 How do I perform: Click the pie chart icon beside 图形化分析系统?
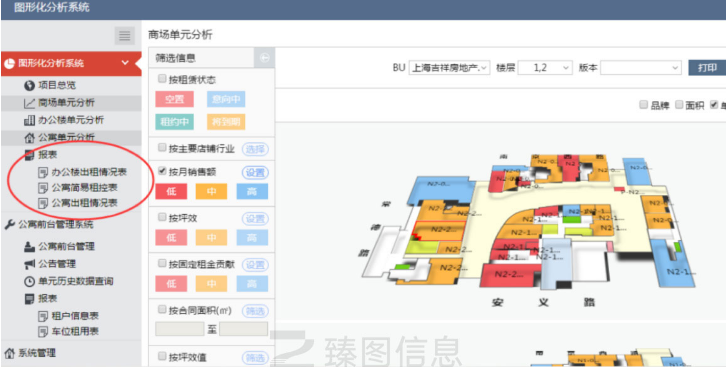click(10, 63)
